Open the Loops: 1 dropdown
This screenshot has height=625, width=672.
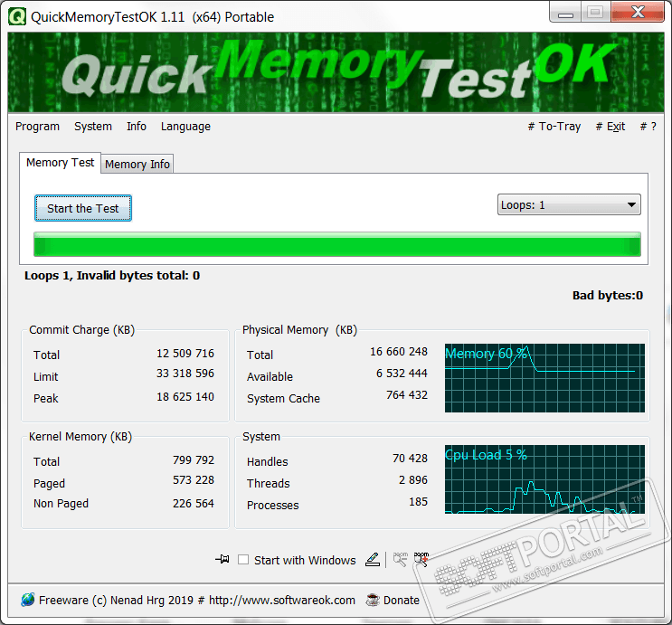[x=569, y=205]
